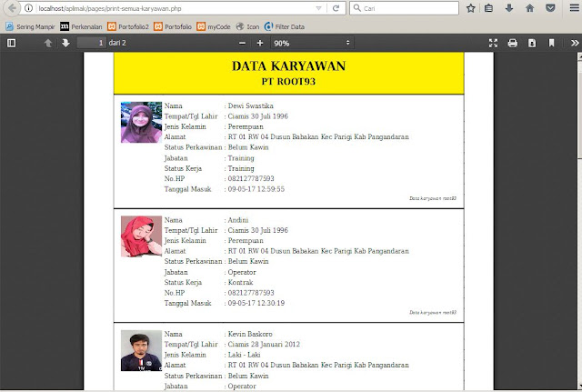Open the Pocket icon

[x=550, y=8]
